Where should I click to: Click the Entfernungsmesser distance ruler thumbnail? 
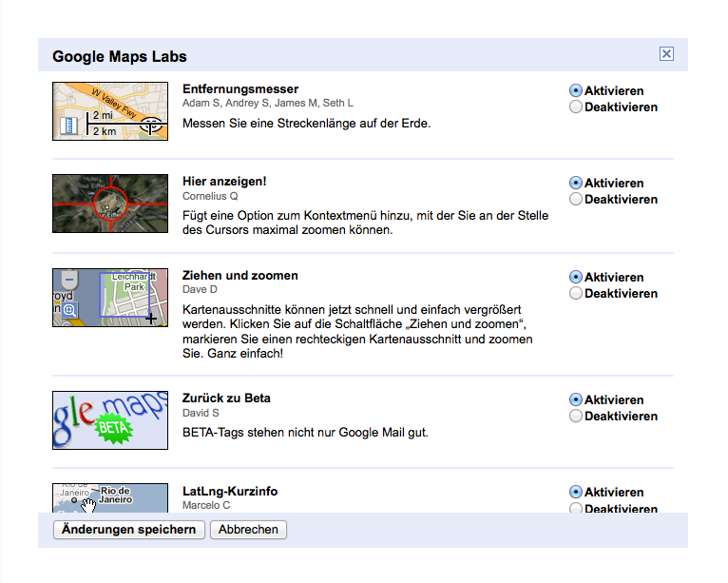(x=110, y=111)
